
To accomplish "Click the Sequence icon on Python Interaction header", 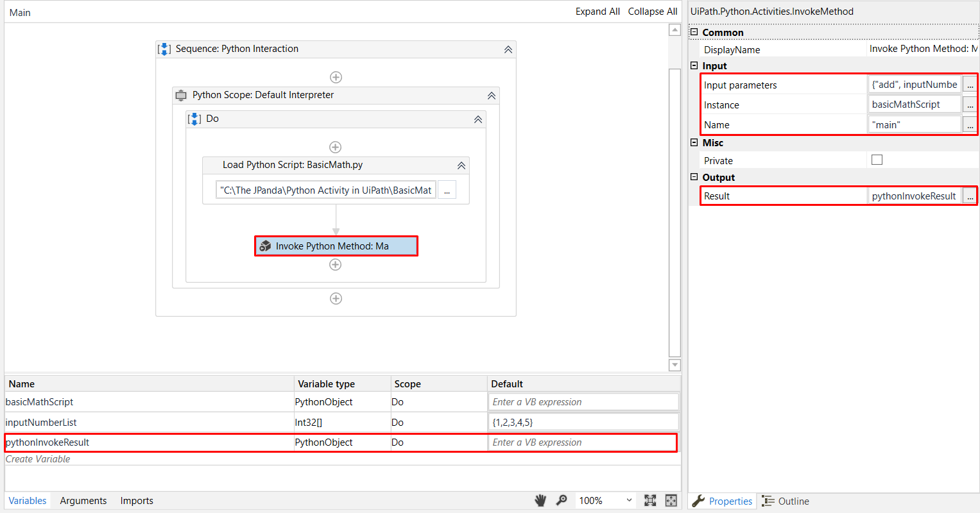I will [164, 49].
